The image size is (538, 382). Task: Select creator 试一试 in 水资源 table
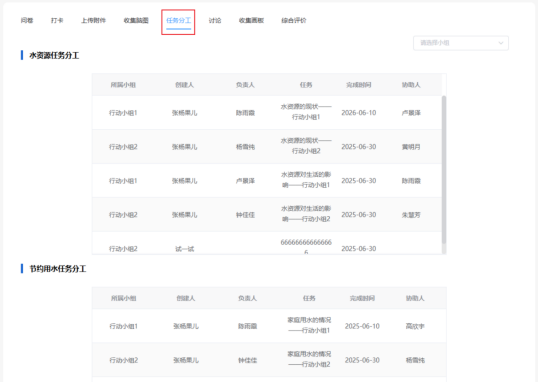(x=185, y=249)
